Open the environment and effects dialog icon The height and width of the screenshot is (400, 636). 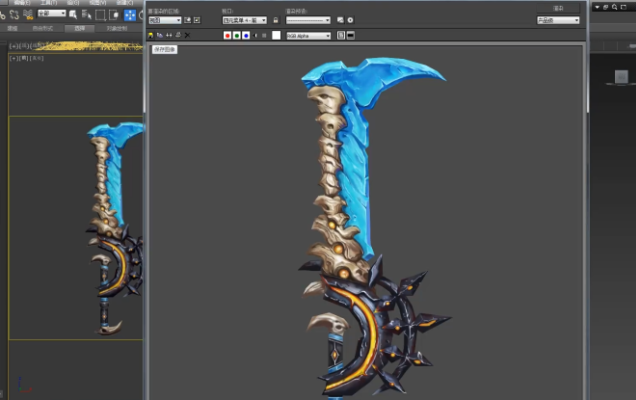coord(350,20)
